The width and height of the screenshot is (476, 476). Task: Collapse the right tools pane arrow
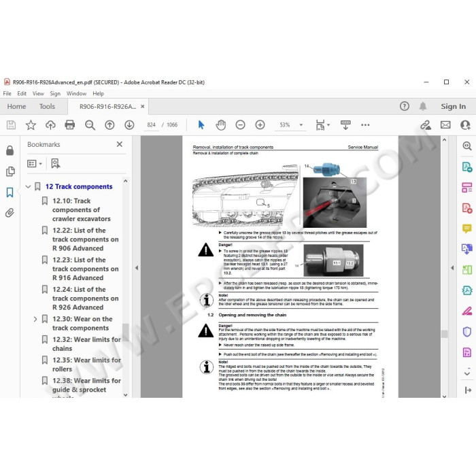468,390
